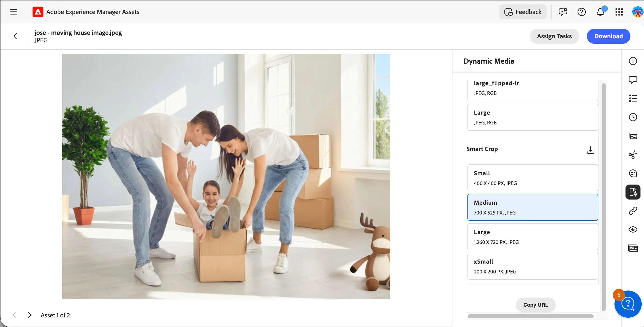Click the 'Dynamic Media' panel title
Viewport: 644px width, 327px height.
pyautogui.click(x=489, y=61)
